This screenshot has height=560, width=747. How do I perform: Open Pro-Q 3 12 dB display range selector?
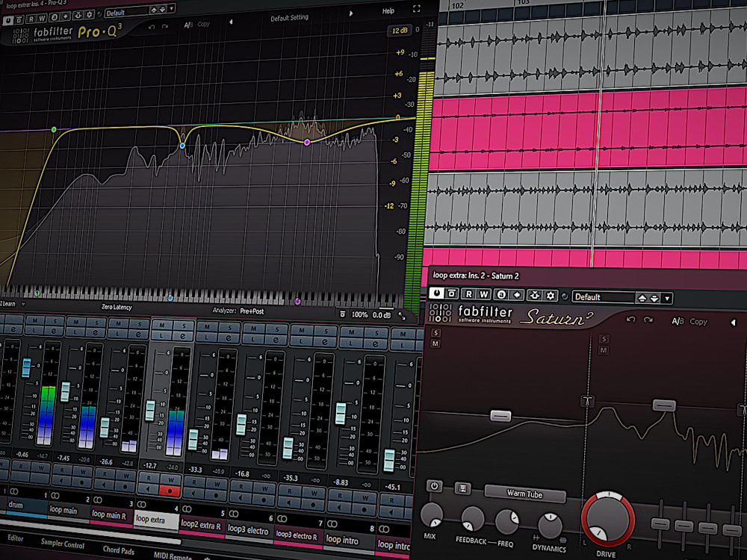399,31
